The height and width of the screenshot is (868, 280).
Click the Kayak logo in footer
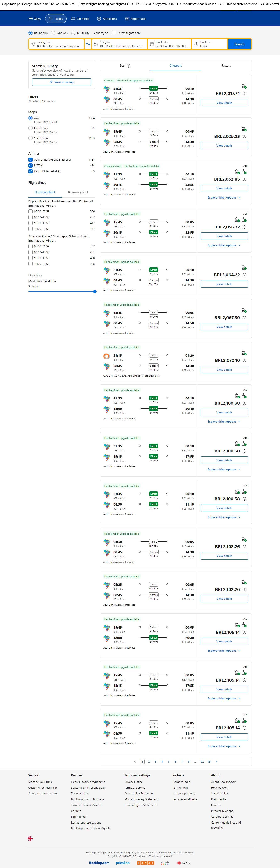[145, 863]
